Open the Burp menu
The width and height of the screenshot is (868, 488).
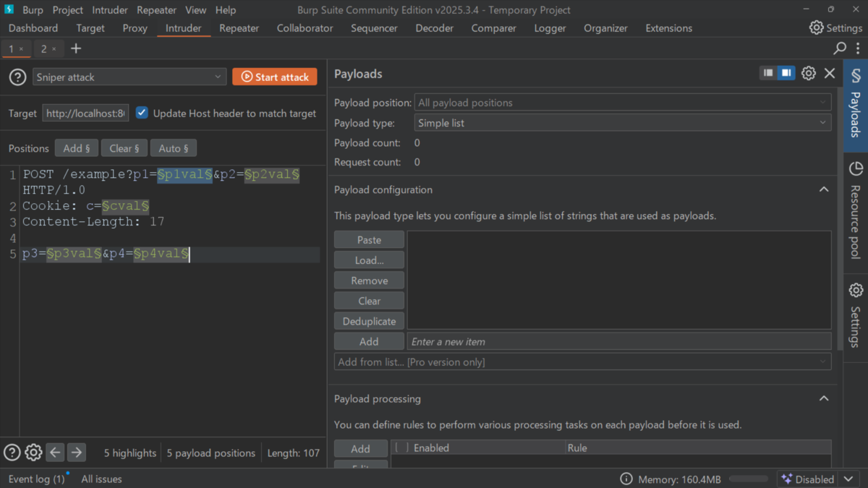(x=32, y=10)
